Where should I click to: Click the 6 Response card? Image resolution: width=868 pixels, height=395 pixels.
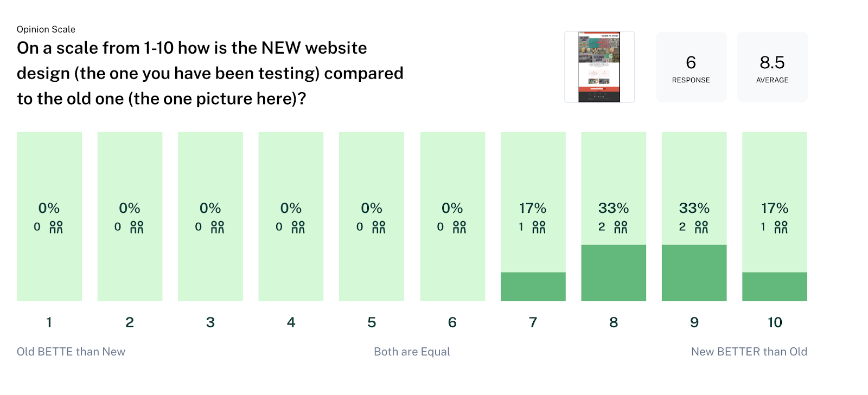691,67
